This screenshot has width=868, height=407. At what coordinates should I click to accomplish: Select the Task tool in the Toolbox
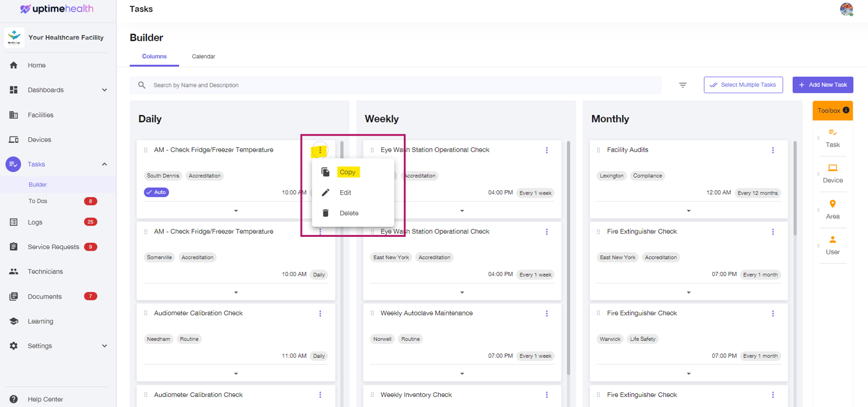click(x=832, y=138)
